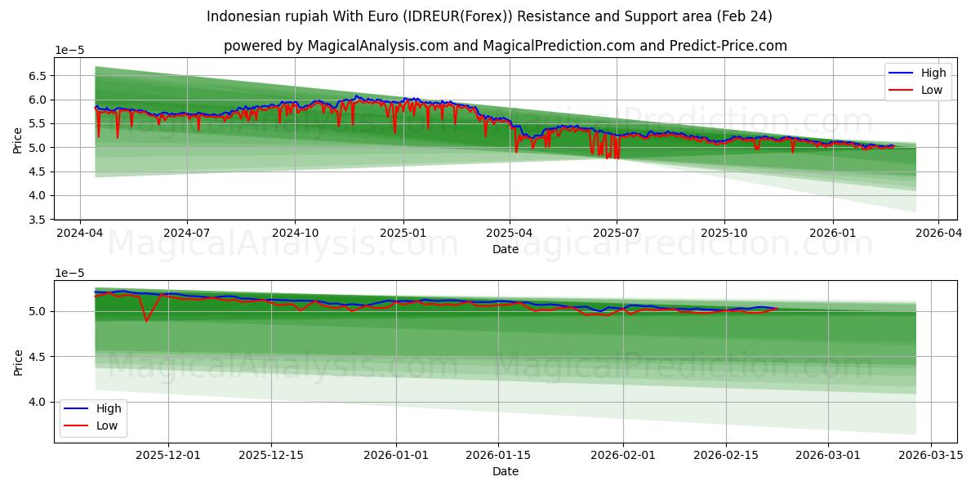Viewport: 980px width, 490px height.
Task: Expand the top chart legend box
Action: pos(916,80)
